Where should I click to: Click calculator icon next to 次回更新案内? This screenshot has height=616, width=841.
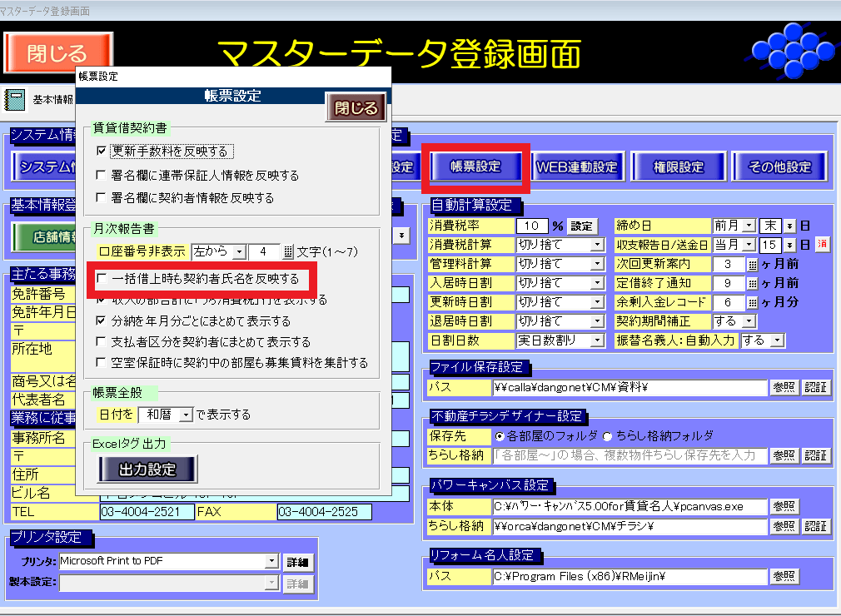[x=753, y=264]
